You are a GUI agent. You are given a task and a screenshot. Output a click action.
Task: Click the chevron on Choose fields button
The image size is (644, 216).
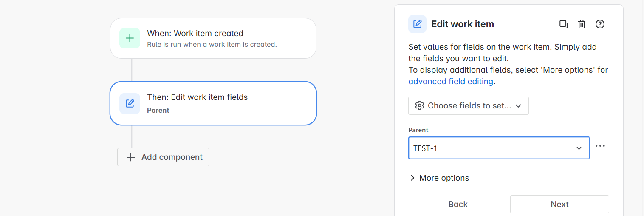pyautogui.click(x=518, y=106)
